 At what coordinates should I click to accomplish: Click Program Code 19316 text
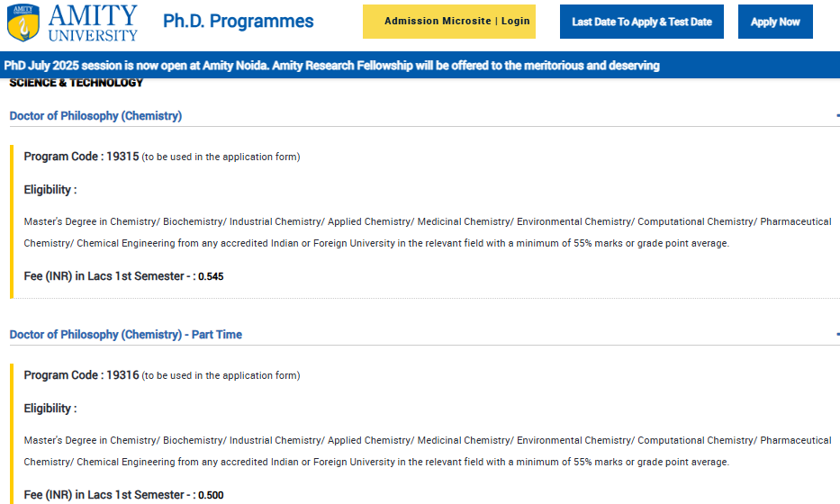click(x=81, y=375)
